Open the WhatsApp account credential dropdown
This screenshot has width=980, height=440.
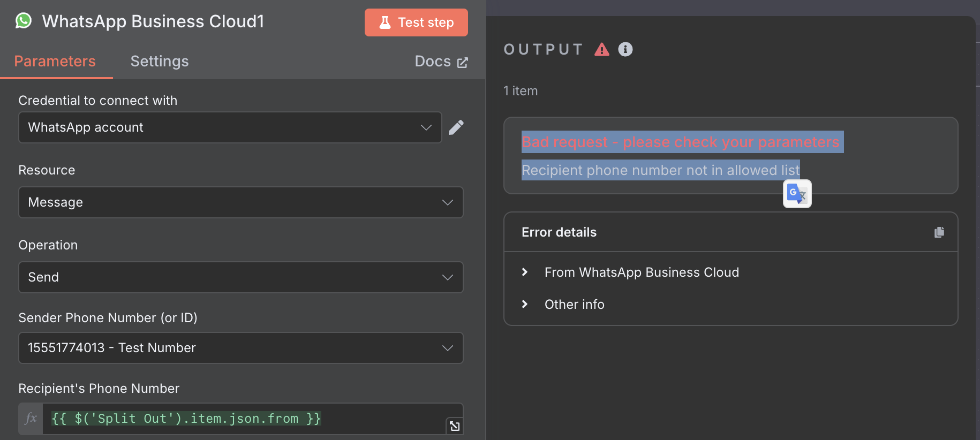pyautogui.click(x=230, y=127)
